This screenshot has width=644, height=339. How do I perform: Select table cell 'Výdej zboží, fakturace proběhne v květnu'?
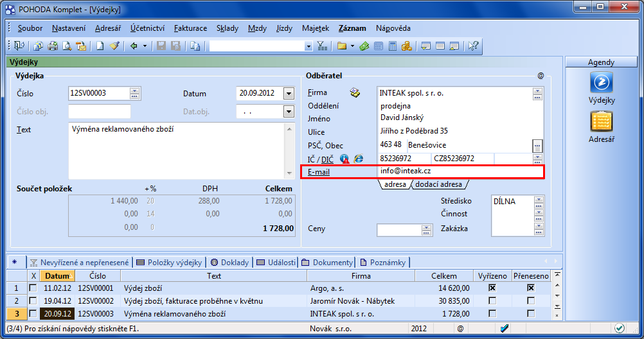tap(213, 301)
